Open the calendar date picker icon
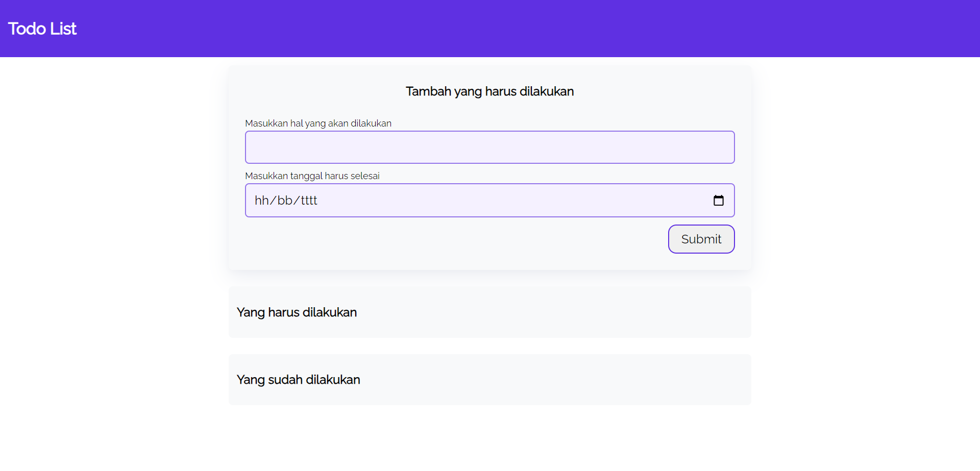Image resolution: width=980 pixels, height=471 pixels. pos(718,201)
